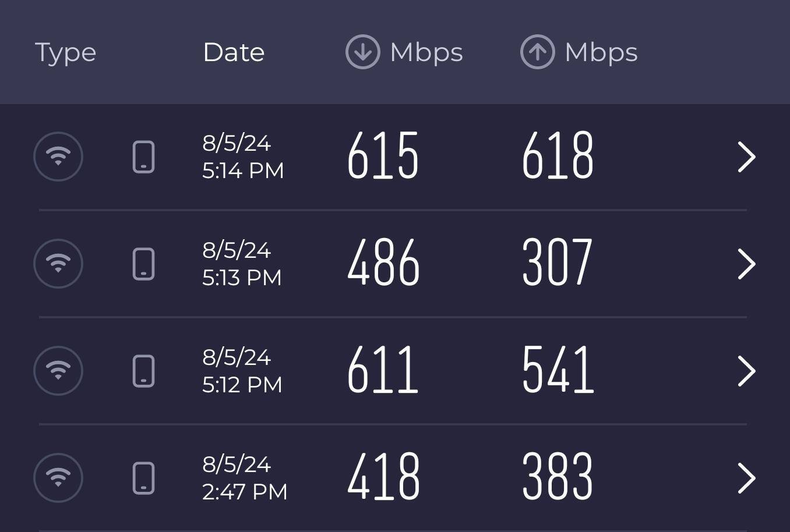The height and width of the screenshot is (532, 790).
Task: Open chevron arrow for 2:47 PM result
Action: click(x=746, y=478)
